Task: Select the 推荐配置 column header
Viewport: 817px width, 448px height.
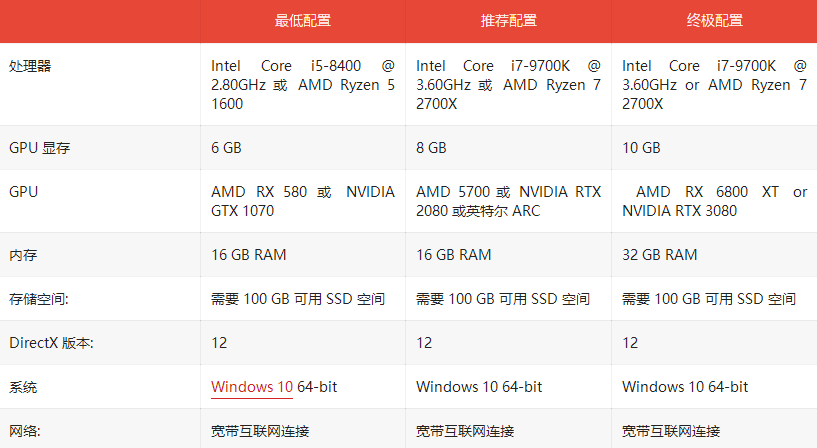Action: point(509,21)
